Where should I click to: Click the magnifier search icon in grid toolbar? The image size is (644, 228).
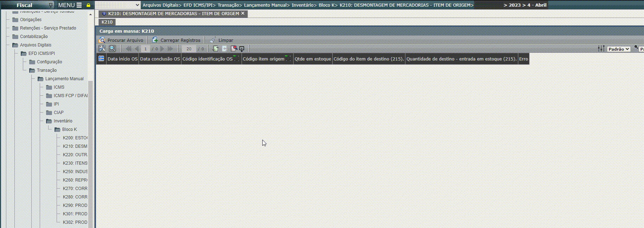(112, 49)
